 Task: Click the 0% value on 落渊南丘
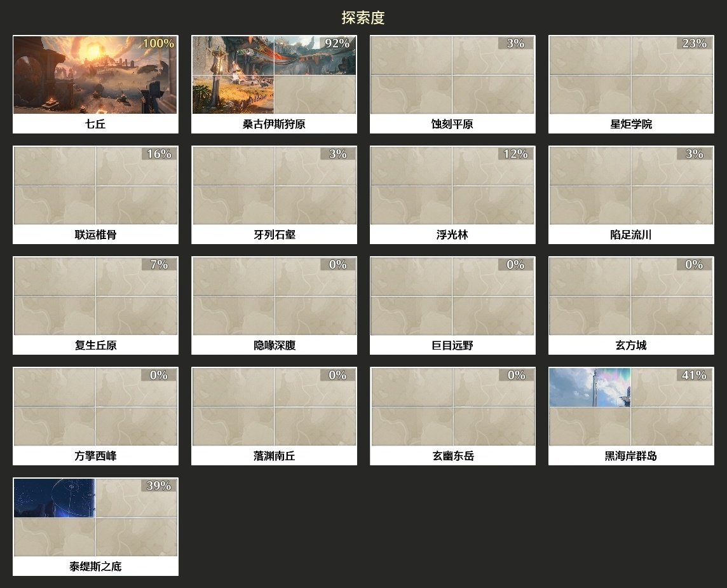tap(337, 374)
